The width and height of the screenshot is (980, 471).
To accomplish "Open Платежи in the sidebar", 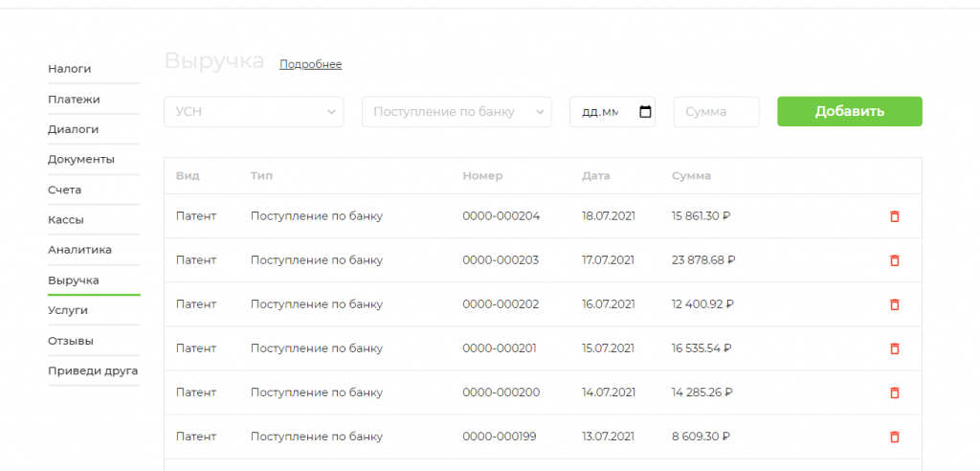I will pyautogui.click(x=74, y=100).
